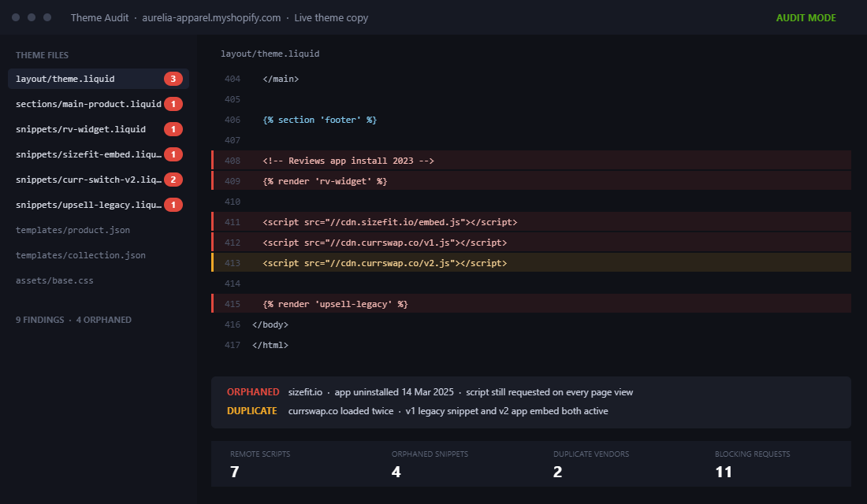The image size is (867, 504).
Task: Click the THEME FILES heading
Action: (x=42, y=55)
